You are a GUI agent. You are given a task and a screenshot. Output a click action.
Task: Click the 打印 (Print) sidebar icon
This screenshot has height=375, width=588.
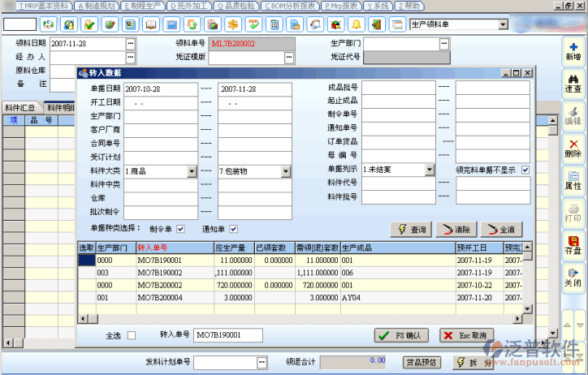[573, 213]
